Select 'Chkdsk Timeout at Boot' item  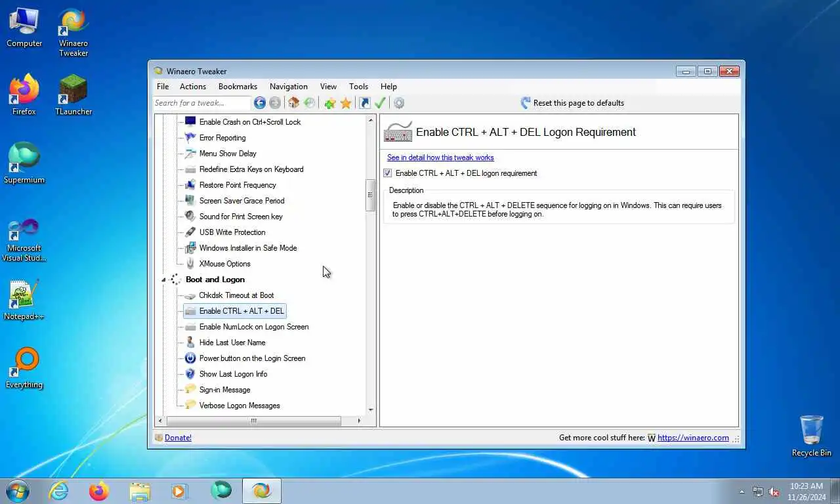pos(236,295)
